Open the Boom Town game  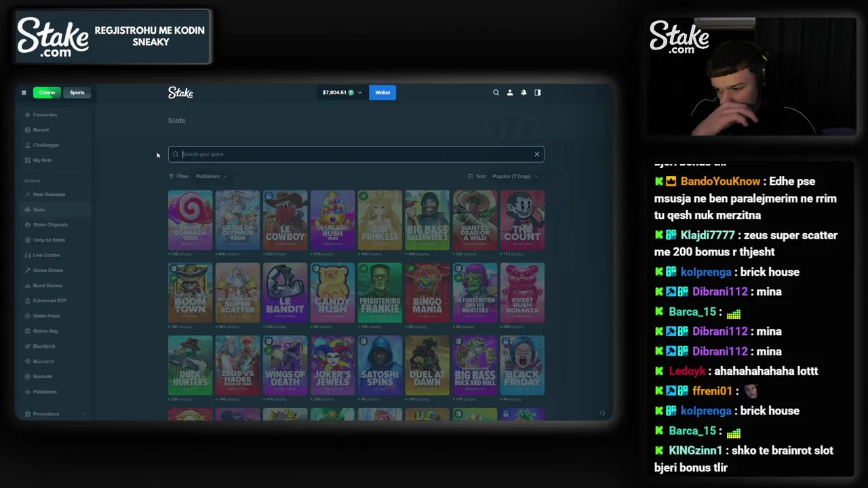[190, 293]
